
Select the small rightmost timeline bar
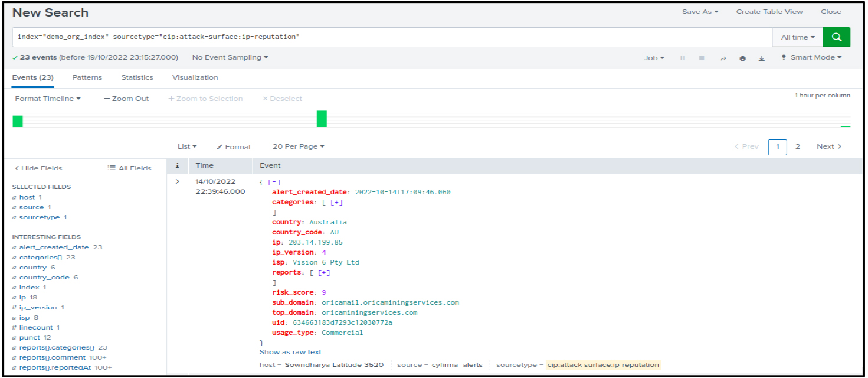click(846, 126)
